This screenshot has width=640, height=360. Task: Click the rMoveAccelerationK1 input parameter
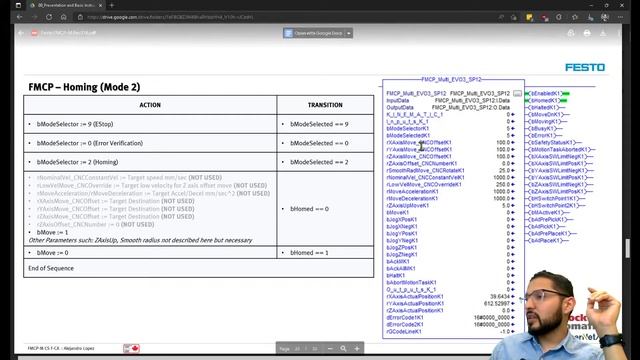[x=412, y=191]
